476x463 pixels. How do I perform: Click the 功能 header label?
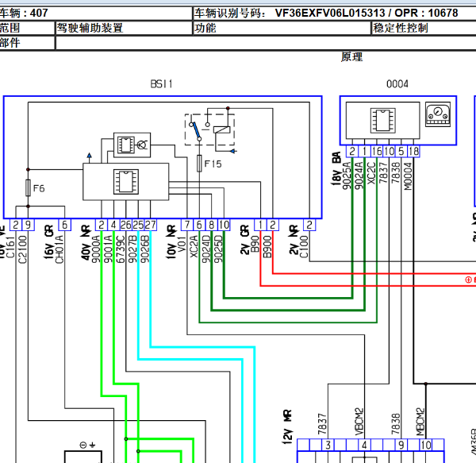click(205, 28)
